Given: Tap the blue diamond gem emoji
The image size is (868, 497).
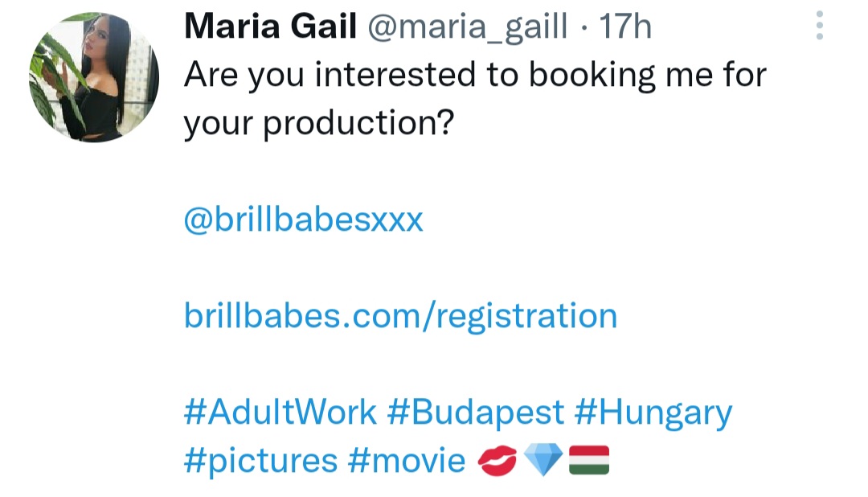Looking at the screenshot, I should point(542,461).
